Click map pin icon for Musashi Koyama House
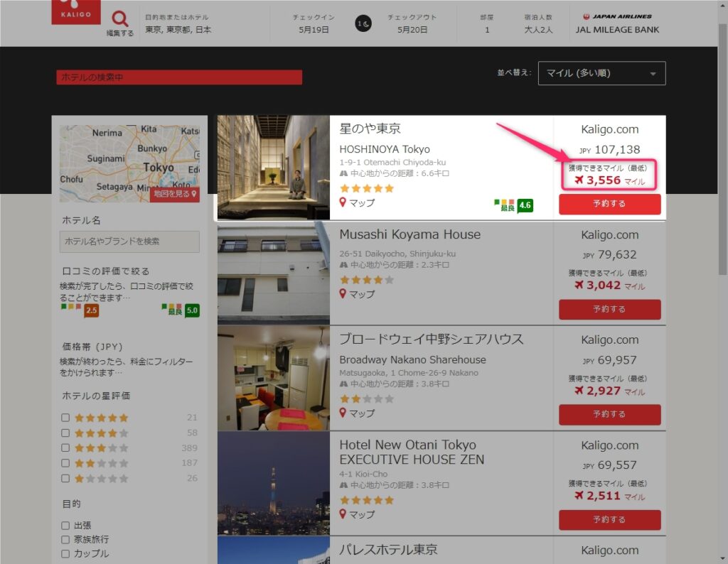Image resolution: width=728 pixels, height=564 pixels. [x=343, y=293]
